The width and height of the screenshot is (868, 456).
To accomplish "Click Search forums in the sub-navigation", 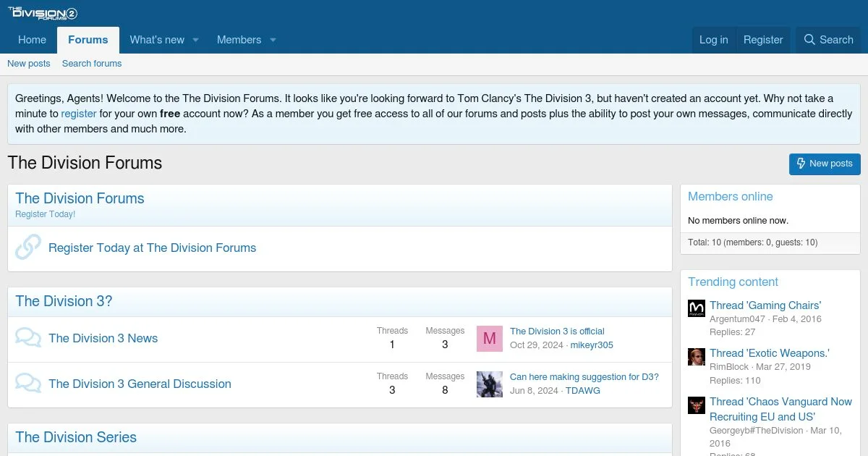I will (92, 64).
